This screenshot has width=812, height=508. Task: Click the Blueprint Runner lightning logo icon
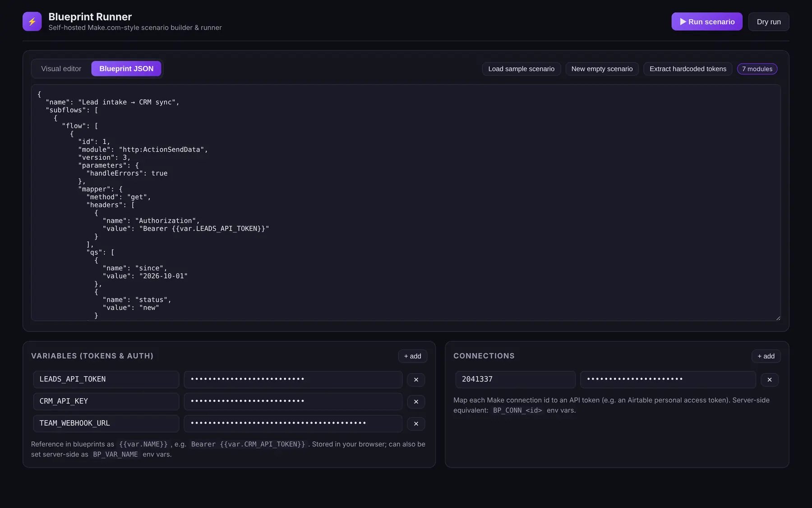(x=32, y=21)
